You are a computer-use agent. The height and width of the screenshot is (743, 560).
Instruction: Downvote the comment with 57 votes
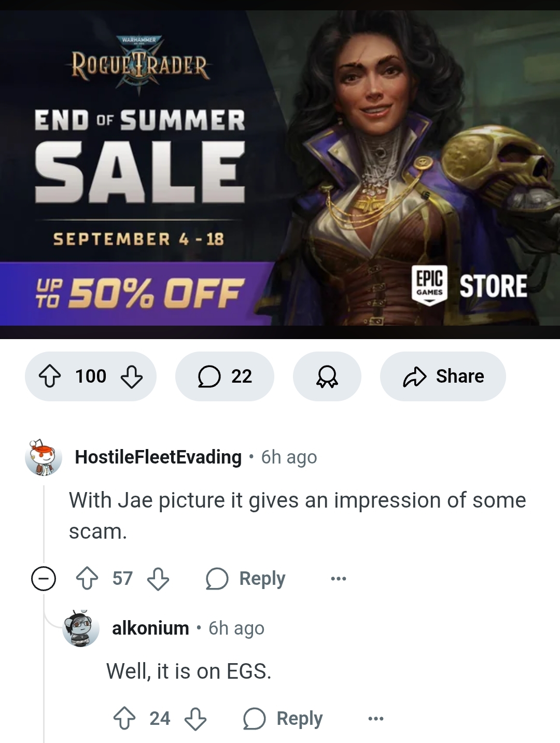(158, 579)
